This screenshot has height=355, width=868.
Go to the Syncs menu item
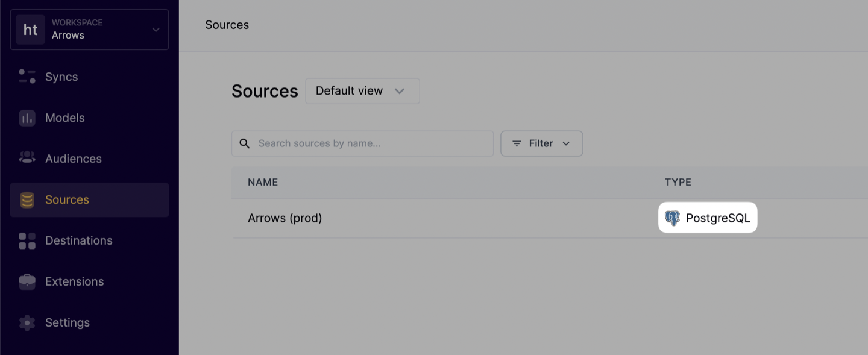(x=89, y=77)
